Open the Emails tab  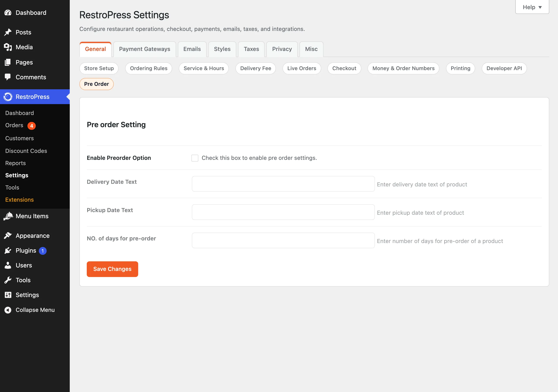point(192,49)
